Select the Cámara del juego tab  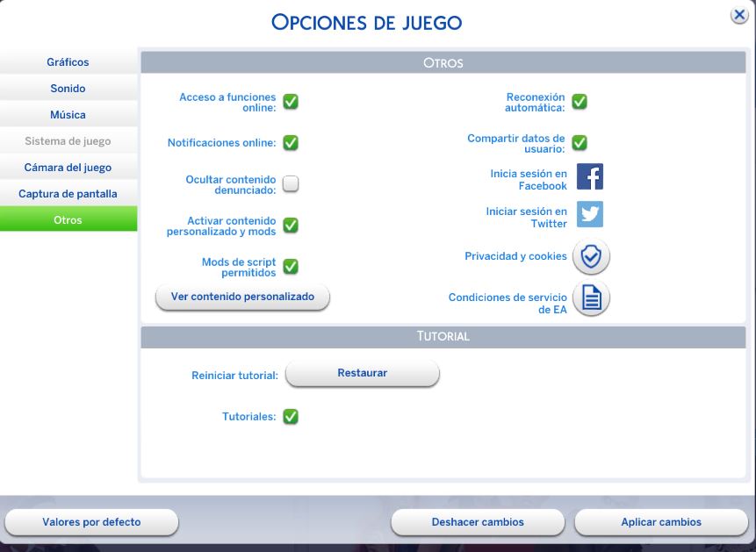pyautogui.click(x=68, y=168)
